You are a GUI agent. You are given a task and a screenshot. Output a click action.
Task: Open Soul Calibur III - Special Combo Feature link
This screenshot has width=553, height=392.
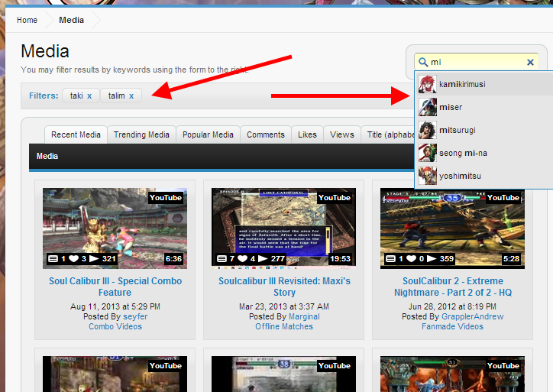click(x=115, y=287)
